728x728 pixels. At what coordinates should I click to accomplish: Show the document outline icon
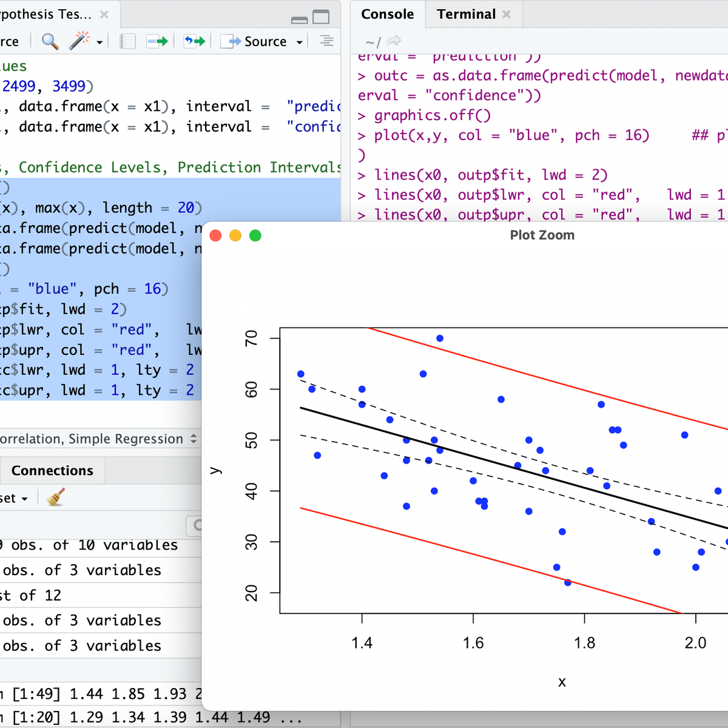pos(326,41)
